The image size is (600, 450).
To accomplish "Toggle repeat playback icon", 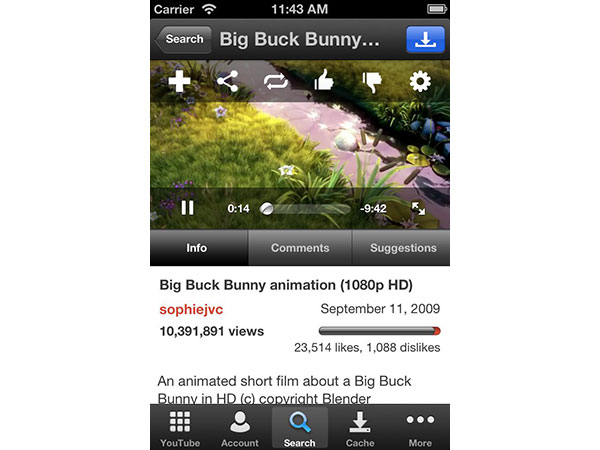I will point(276,81).
